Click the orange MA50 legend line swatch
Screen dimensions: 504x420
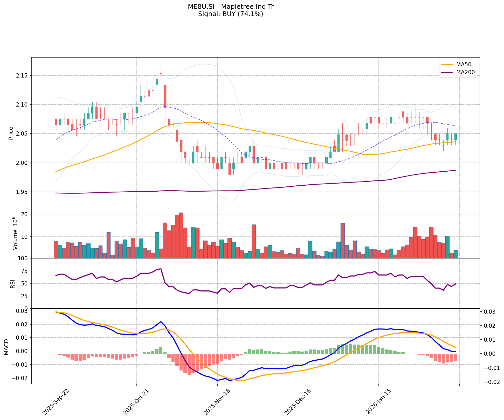click(447, 64)
